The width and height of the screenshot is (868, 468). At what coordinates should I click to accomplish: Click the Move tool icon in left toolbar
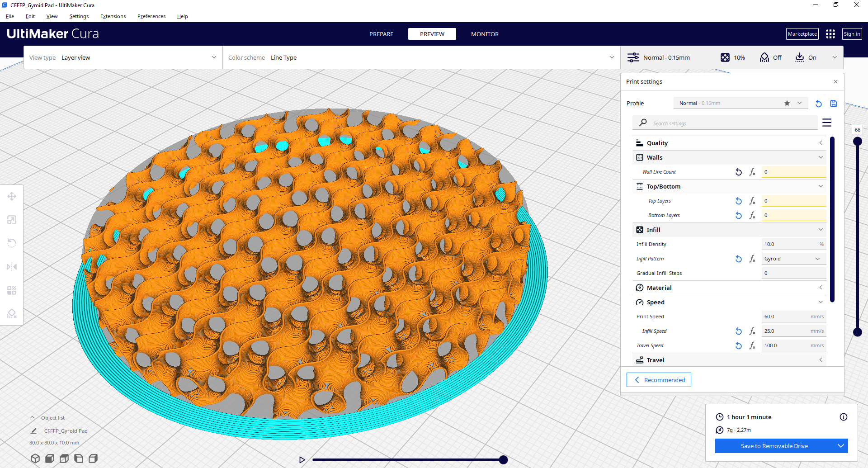(x=12, y=196)
